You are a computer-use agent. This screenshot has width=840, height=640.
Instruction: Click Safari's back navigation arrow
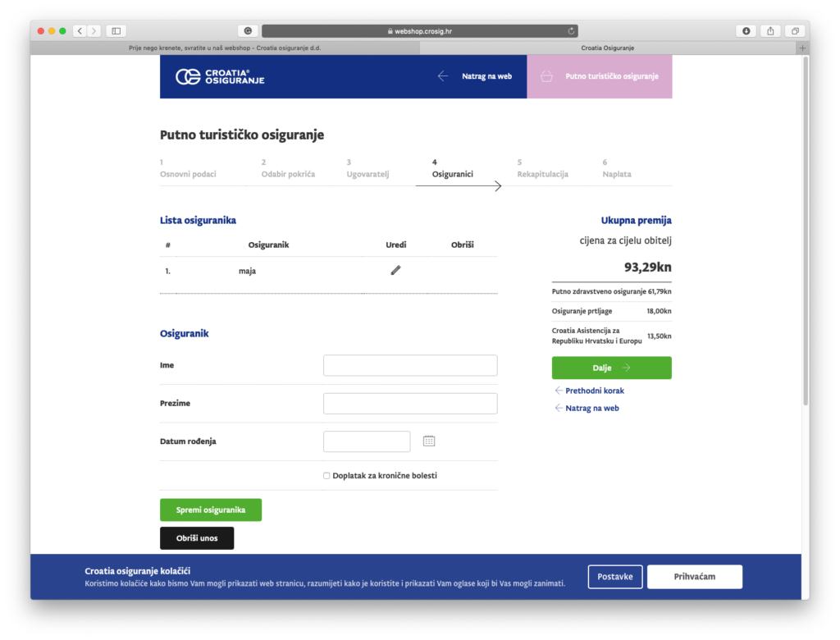pyautogui.click(x=80, y=31)
